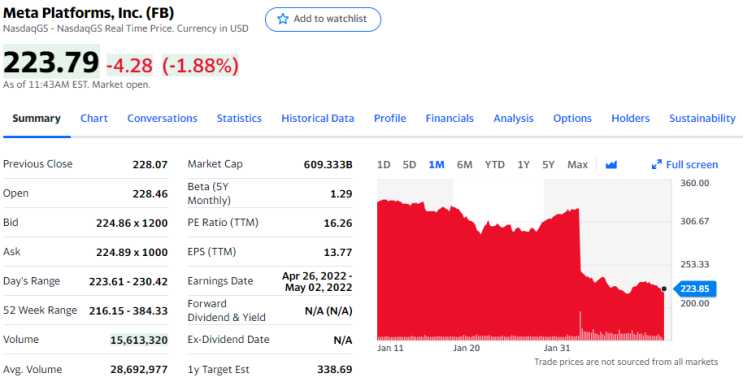
Task: Open the Full screen chart link
Action: [x=685, y=164]
